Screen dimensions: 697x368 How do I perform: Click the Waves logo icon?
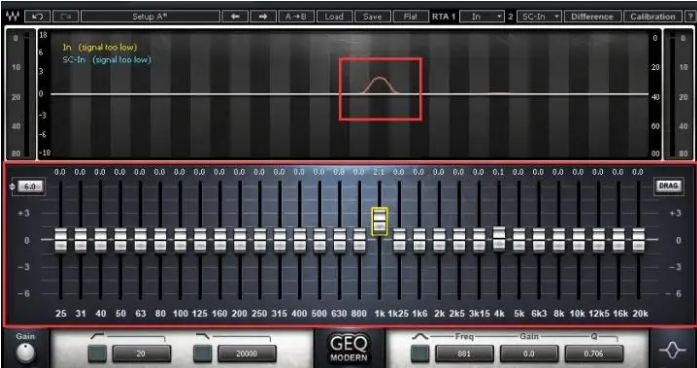point(12,17)
